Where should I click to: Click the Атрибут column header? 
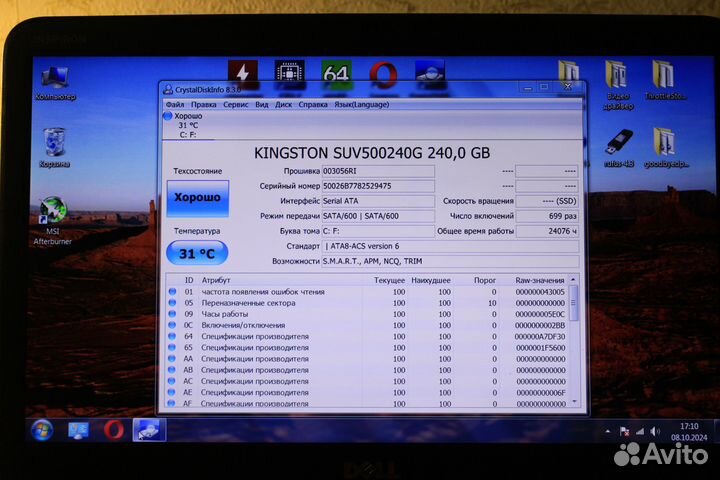(x=216, y=280)
